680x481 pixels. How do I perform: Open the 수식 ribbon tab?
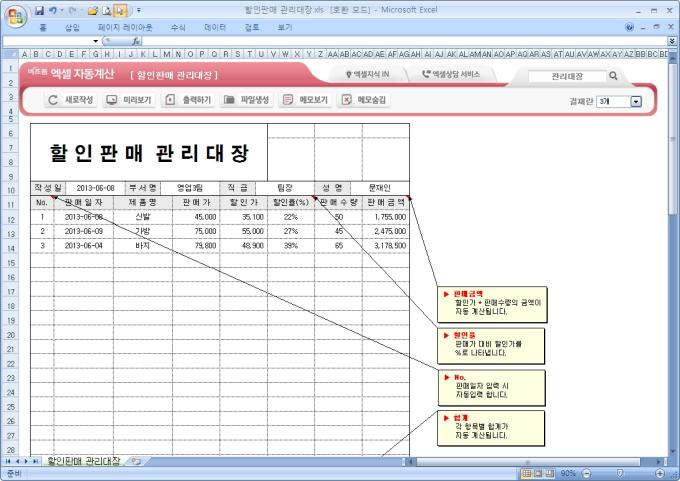pyautogui.click(x=178, y=27)
